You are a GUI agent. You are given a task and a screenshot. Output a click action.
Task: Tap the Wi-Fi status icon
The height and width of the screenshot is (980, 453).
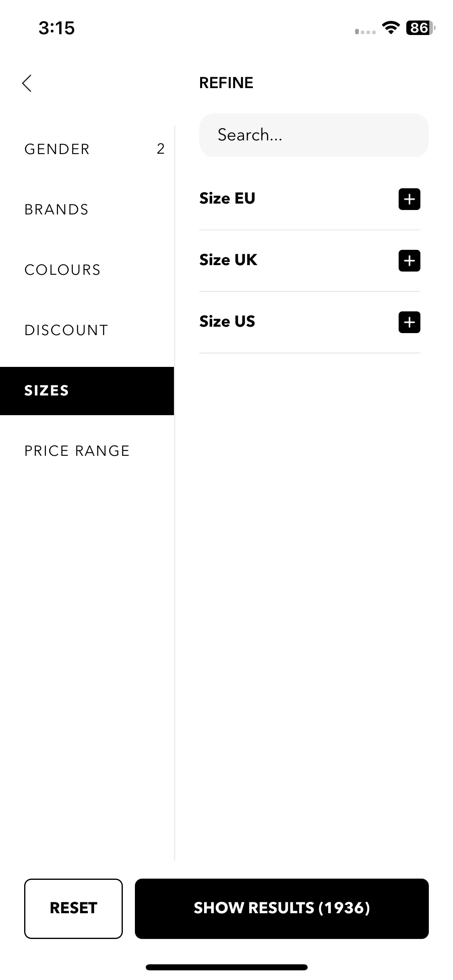point(391,28)
